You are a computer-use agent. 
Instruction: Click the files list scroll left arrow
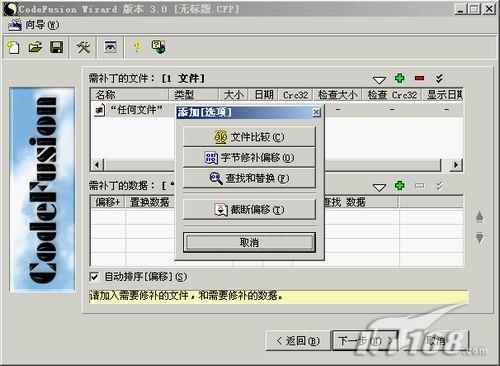(97, 165)
